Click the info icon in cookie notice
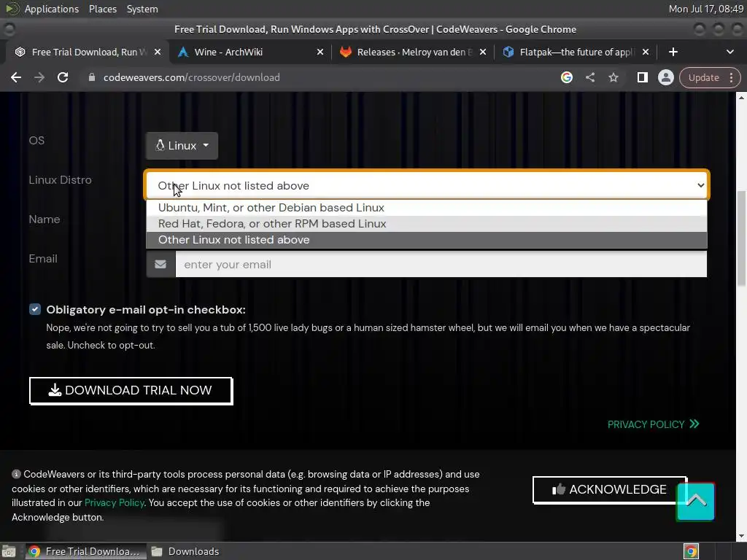The height and width of the screenshot is (560, 747). coord(16,474)
